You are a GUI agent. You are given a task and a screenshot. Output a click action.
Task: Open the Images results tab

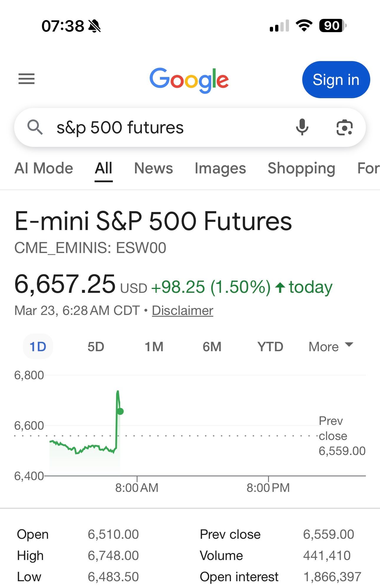pyautogui.click(x=220, y=168)
